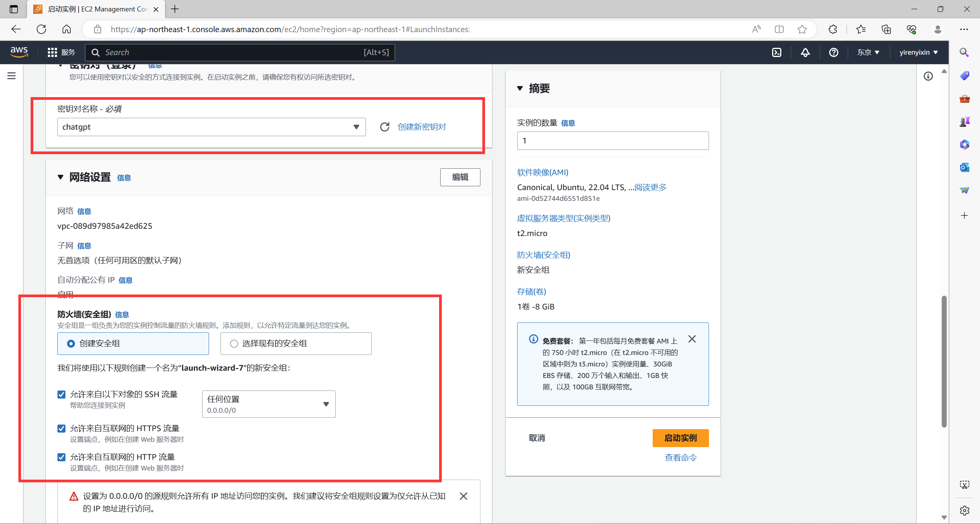Open a new browser tab

(175, 9)
